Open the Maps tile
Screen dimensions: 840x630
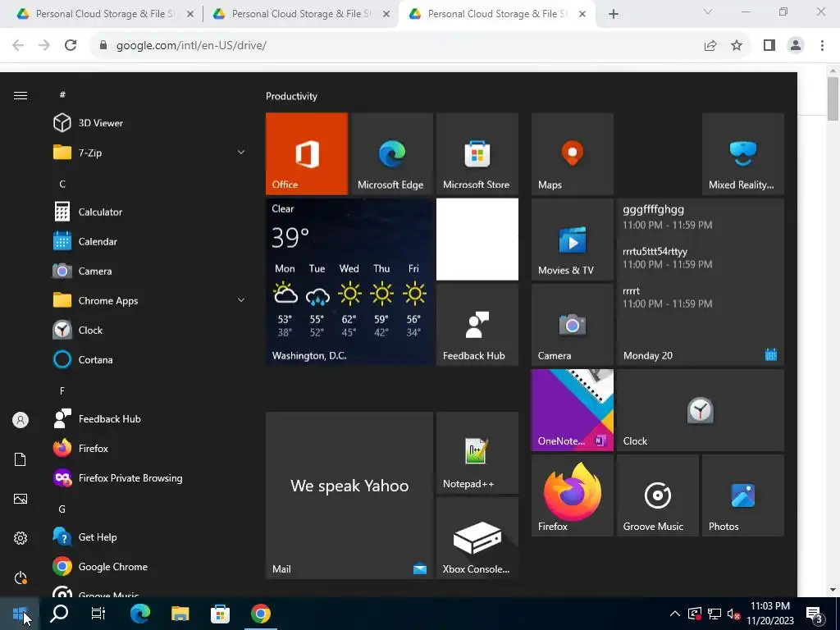[x=572, y=153]
